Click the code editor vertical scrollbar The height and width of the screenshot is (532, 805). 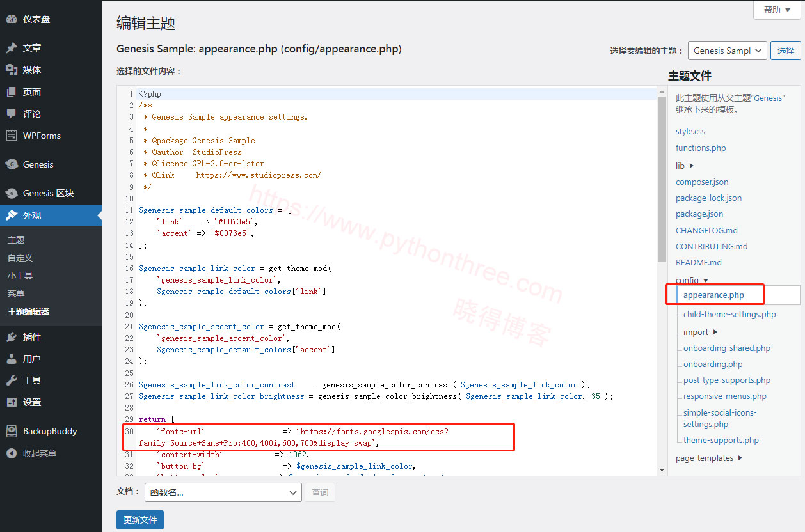pyautogui.click(x=662, y=179)
